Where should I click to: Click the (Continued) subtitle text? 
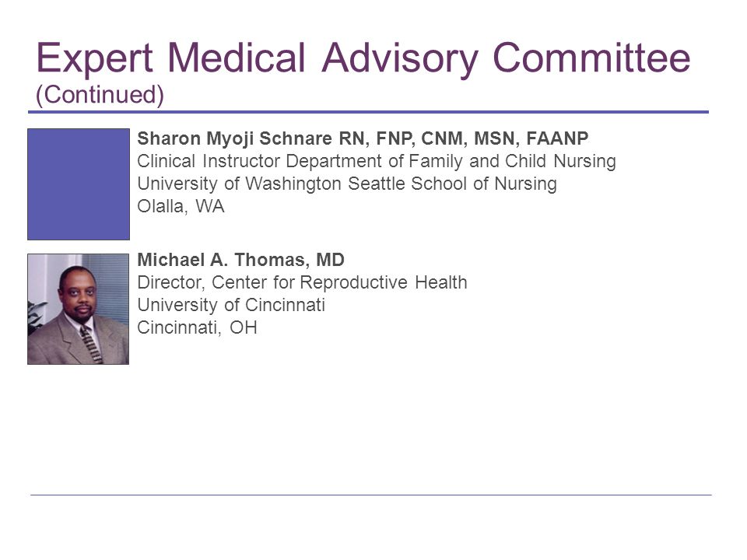[x=100, y=94]
